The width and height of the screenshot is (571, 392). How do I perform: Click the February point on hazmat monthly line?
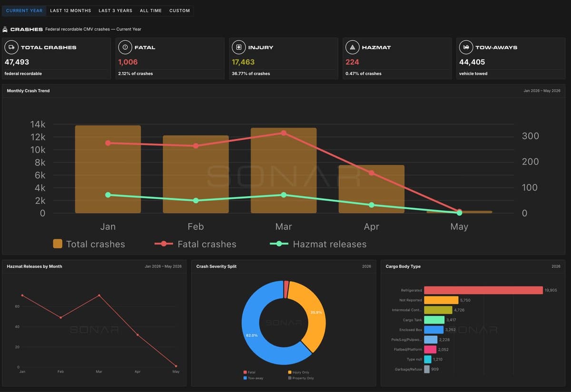click(60, 317)
